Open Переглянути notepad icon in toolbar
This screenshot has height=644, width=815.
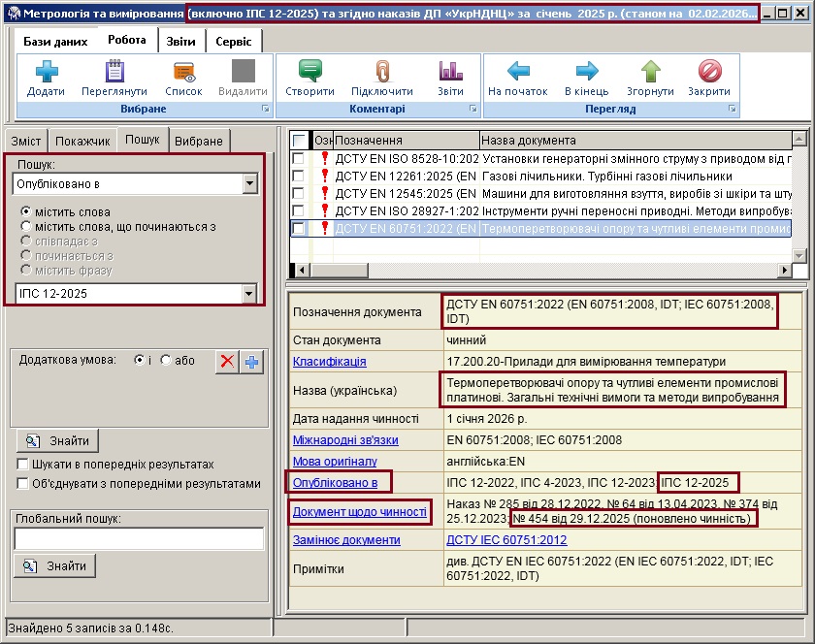(x=114, y=73)
